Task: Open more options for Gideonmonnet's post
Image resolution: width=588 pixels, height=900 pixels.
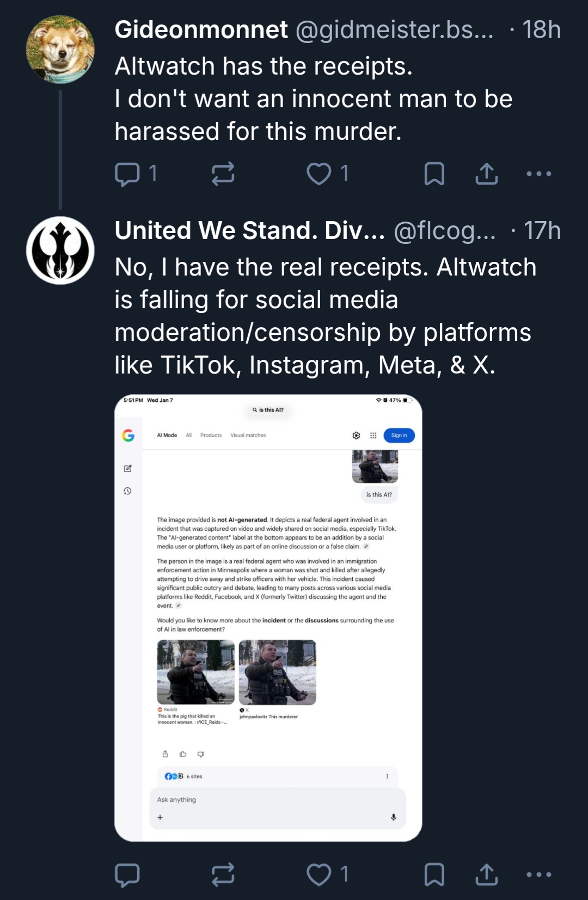Action: [539, 174]
